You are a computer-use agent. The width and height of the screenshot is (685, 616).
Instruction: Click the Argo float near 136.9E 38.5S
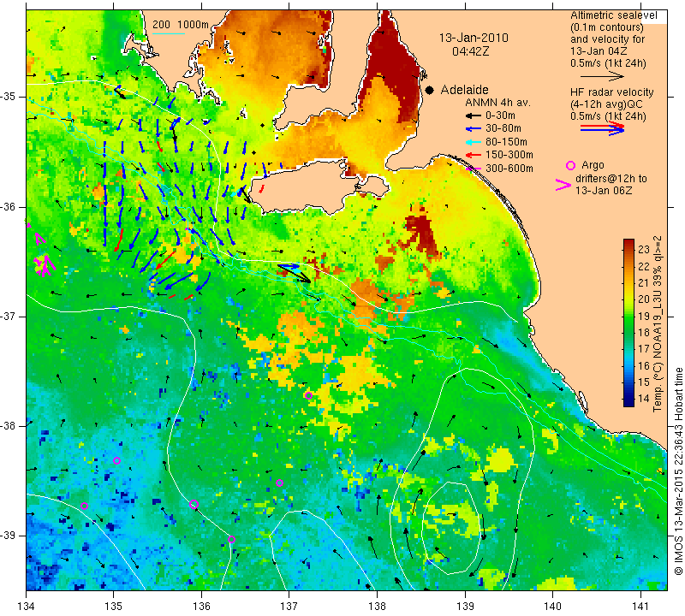click(280, 483)
